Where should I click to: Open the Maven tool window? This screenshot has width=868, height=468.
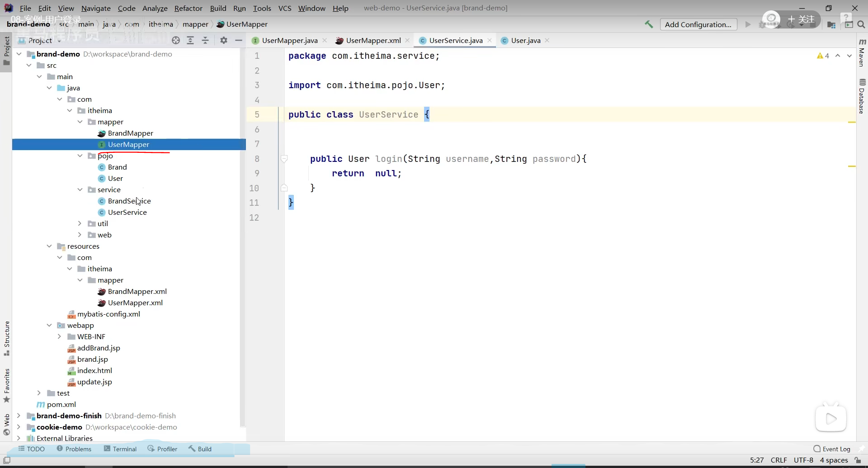click(862, 53)
